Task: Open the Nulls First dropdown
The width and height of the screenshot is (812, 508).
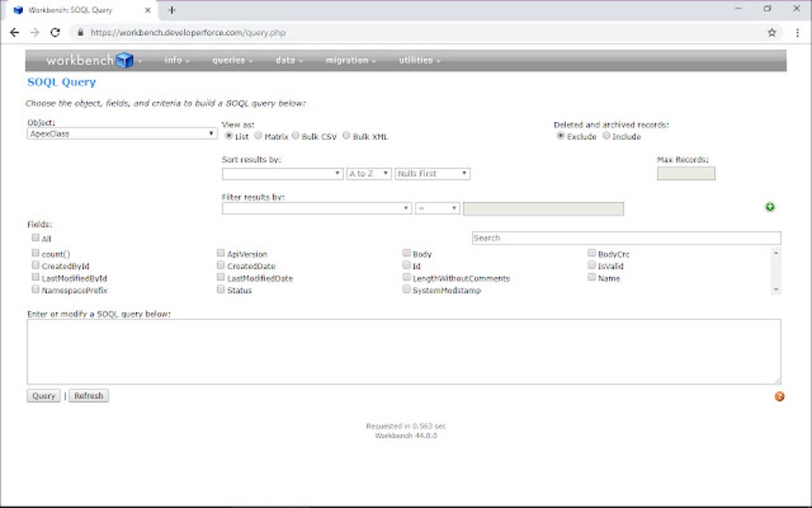Action: point(432,173)
